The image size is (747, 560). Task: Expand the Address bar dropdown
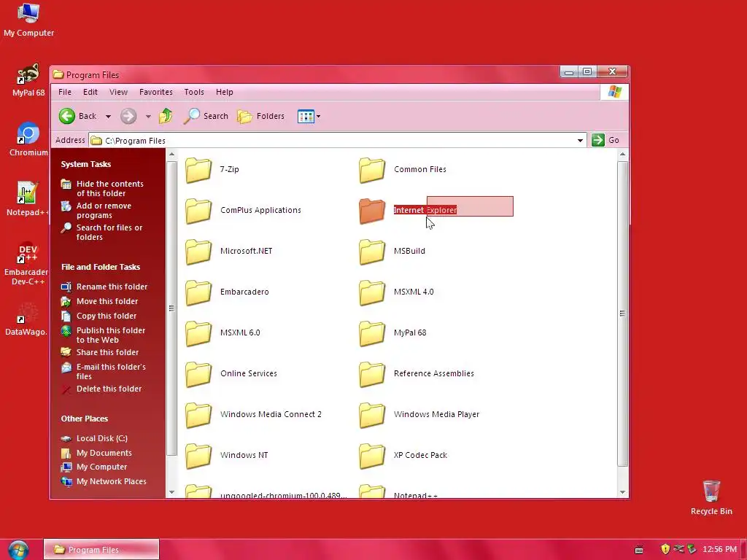click(580, 140)
